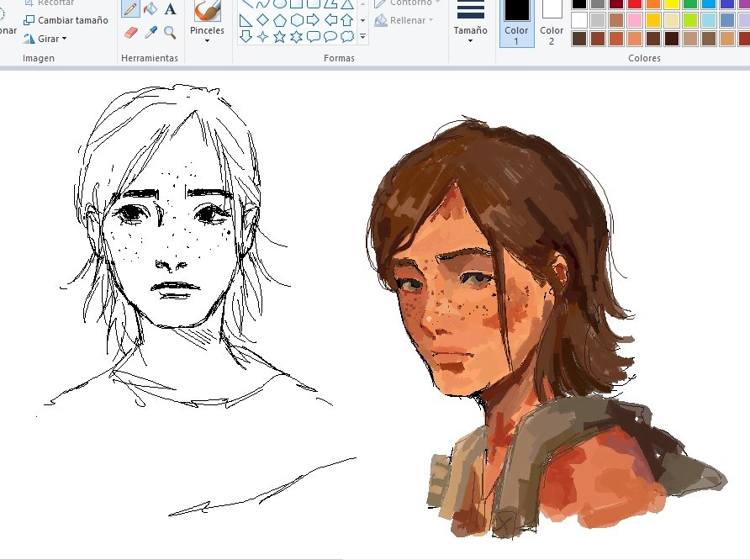
Task: Select the Color 2 background box
Action: coord(552,23)
